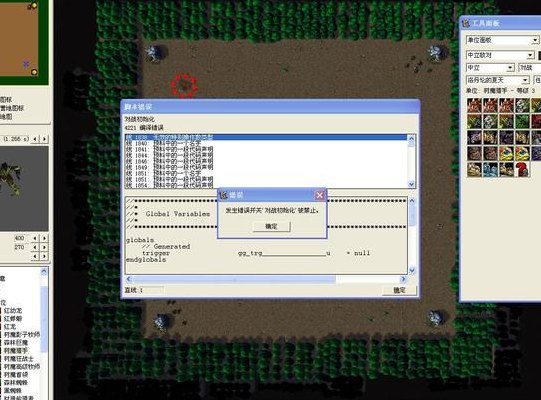Viewport: 541px width, 400px height.
Task: Select the leftmost red spiked creature icon
Action: click(474, 105)
